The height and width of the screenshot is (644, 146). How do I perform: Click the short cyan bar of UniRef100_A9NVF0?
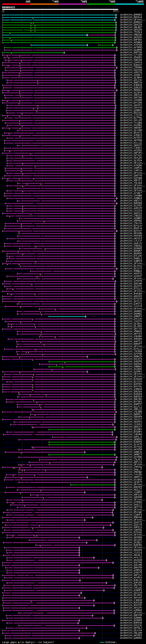pyautogui.click(x=67, y=316)
